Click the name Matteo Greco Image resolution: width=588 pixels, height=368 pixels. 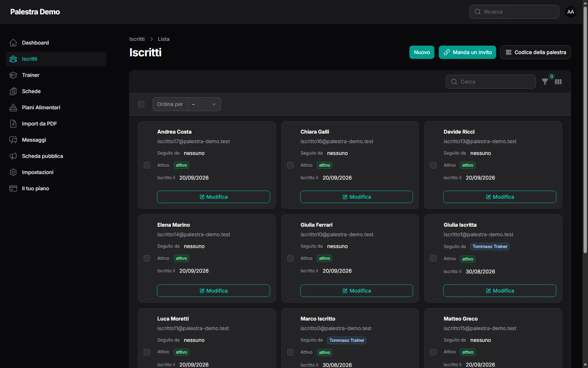[460, 319]
